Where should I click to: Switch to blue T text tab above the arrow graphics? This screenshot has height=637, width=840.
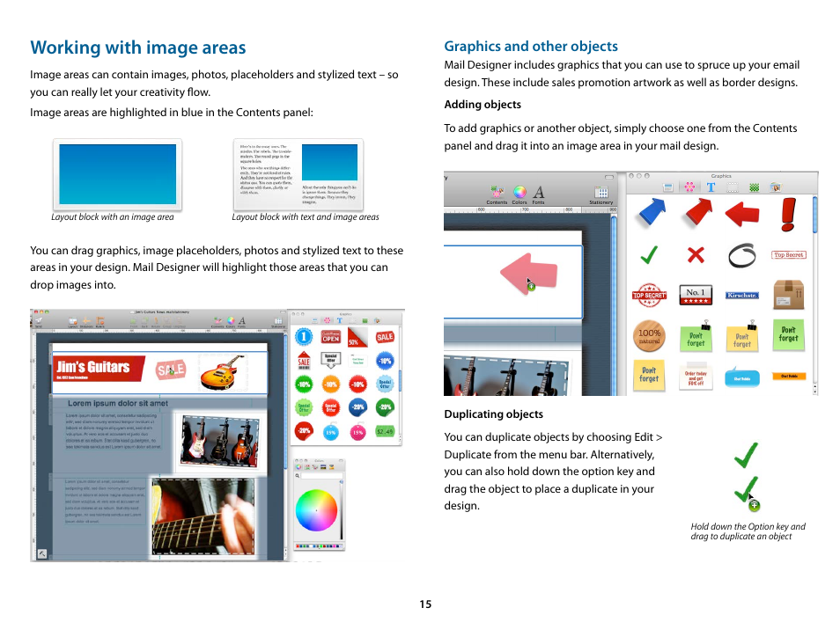(x=711, y=187)
